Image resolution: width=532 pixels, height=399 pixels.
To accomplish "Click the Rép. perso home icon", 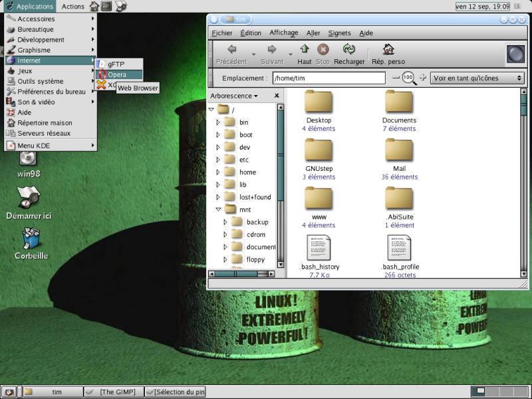I will [388, 50].
